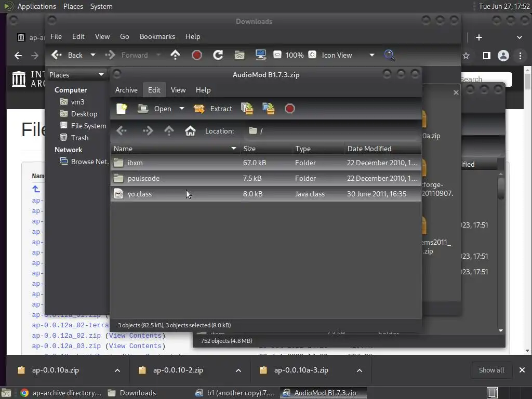Click the archive Home location icon

(x=190, y=131)
